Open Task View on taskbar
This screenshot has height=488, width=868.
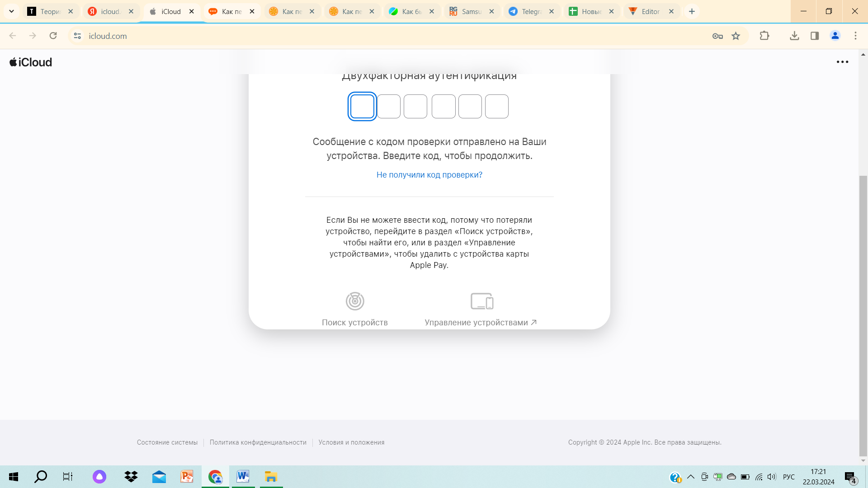[68, 477]
